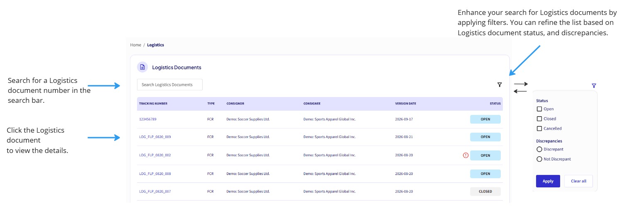Click the Clear all button

point(578,181)
